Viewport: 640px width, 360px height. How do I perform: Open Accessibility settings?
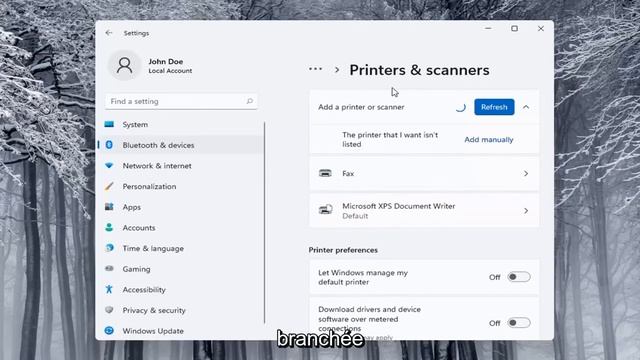click(180, 289)
